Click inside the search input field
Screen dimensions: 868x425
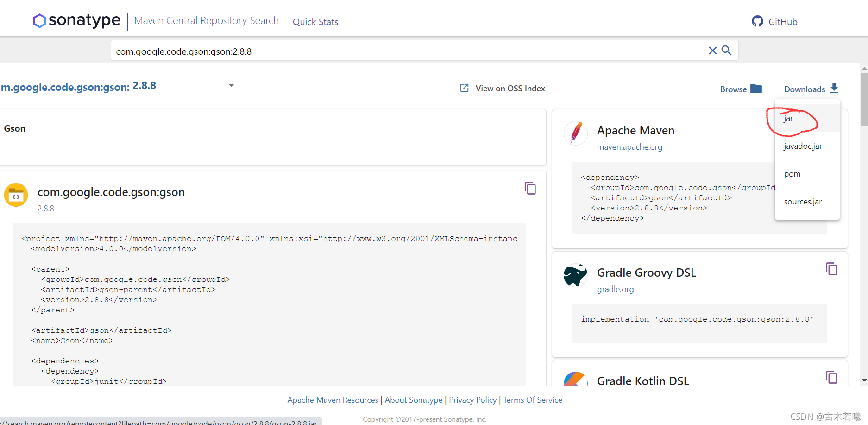pyautogui.click(x=408, y=51)
